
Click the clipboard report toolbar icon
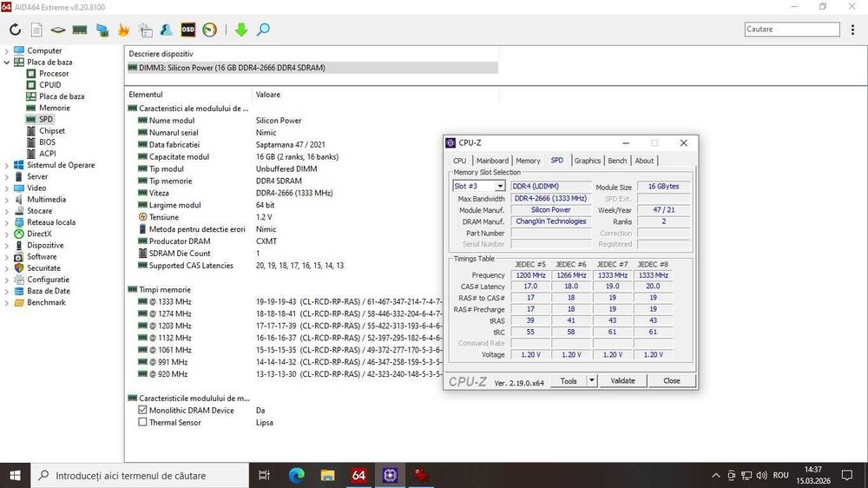click(x=146, y=30)
